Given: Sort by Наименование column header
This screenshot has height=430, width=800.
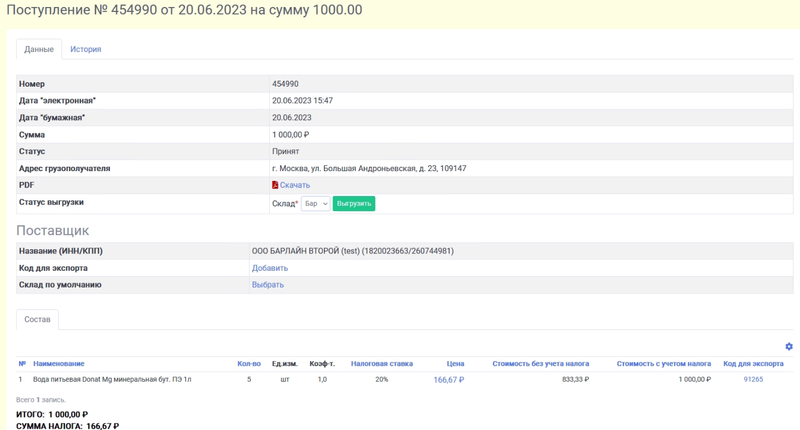Looking at the screenshot, I should 59,364.
